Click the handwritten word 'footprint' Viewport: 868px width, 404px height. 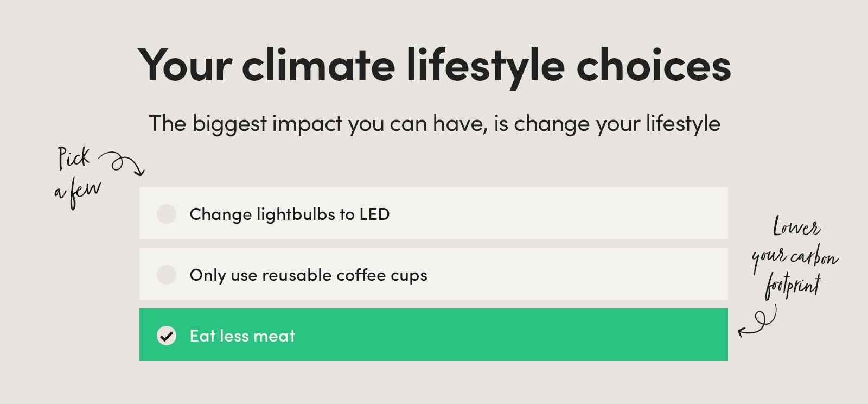click(793, 287)
